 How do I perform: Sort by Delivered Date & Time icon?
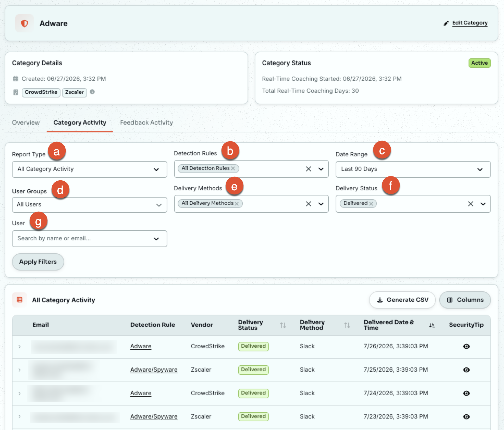pyautogui.click(x=432, y=325)
